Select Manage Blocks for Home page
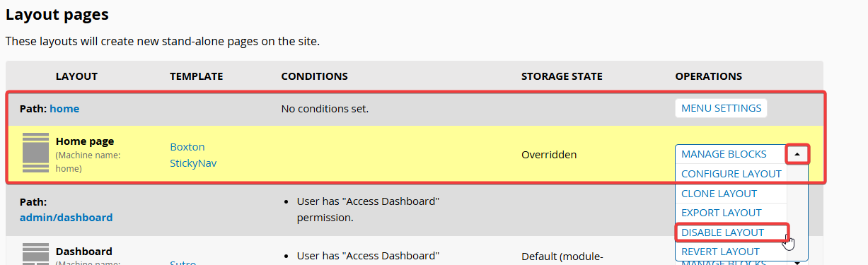The width and height of the screenshot is (868, 265). [x=724, y=154]
